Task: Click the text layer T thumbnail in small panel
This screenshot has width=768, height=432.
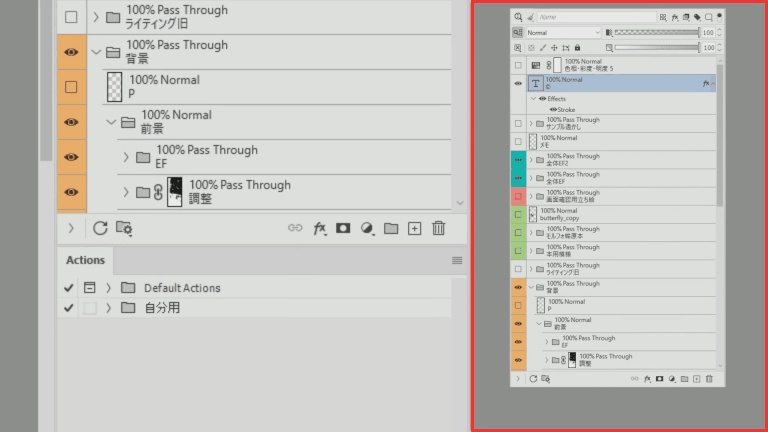Action: pos(535,84)
